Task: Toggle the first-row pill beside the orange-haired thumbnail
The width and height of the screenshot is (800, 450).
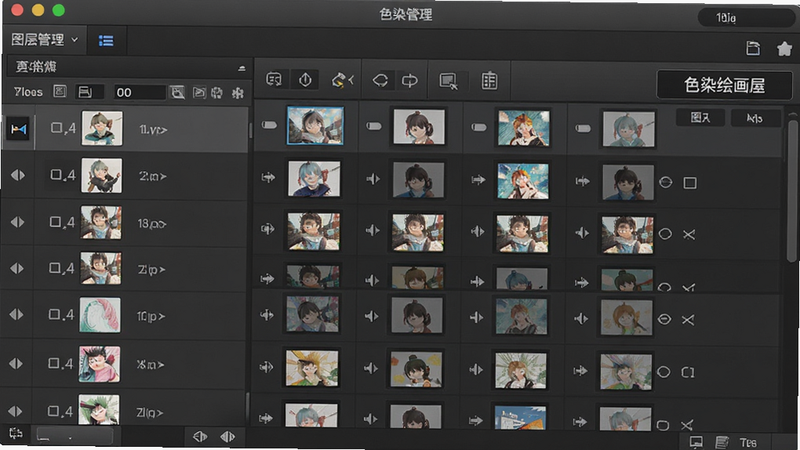Action: pos(478,127)
